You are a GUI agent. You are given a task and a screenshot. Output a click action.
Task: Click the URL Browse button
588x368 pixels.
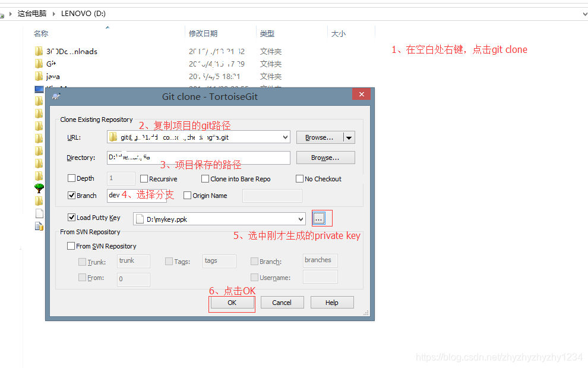click(320, 137)
